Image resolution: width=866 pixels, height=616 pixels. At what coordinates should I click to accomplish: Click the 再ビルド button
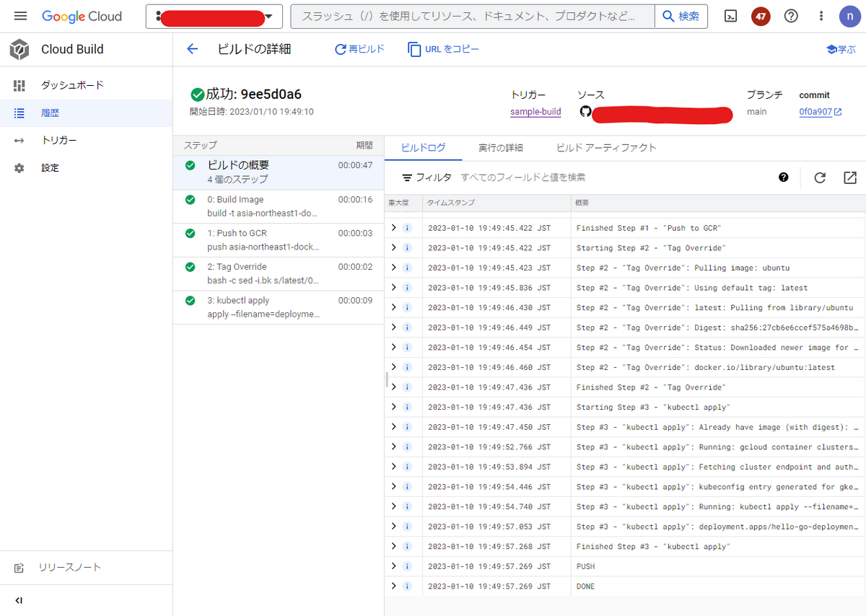(x=359, y=49)
